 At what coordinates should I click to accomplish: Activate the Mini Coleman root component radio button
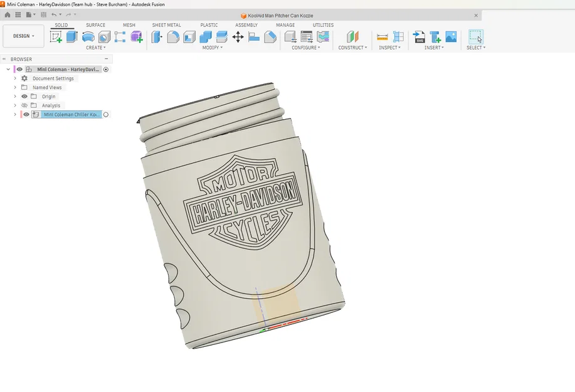(106, 70)
